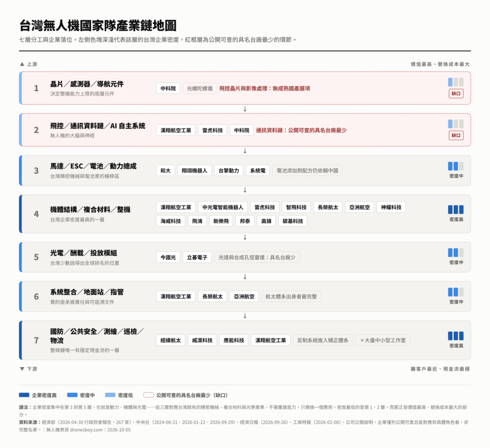Click the 缺口 badge in the 飛控／通訊資料鏈 row

tap(456, 135)
